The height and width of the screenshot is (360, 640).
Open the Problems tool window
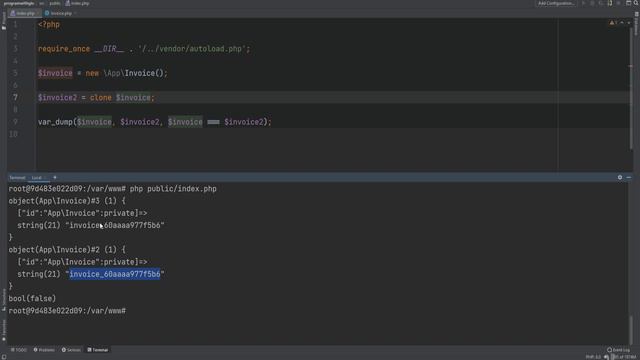point(44,350)
